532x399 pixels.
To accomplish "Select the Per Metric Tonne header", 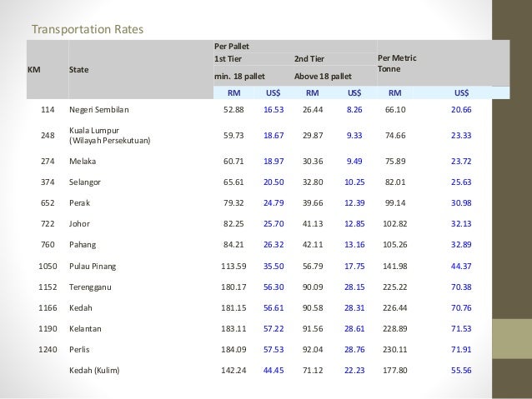I will tap(398, 63).
